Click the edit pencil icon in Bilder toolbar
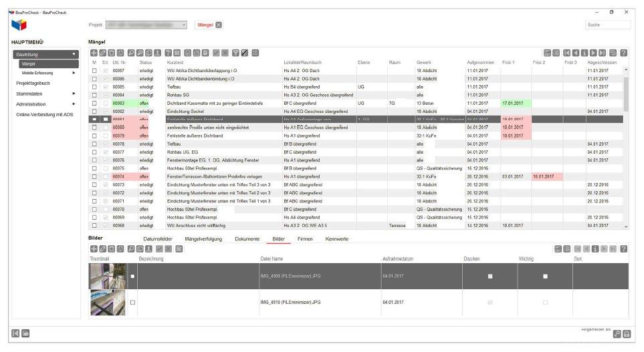 tap(103, 249)
